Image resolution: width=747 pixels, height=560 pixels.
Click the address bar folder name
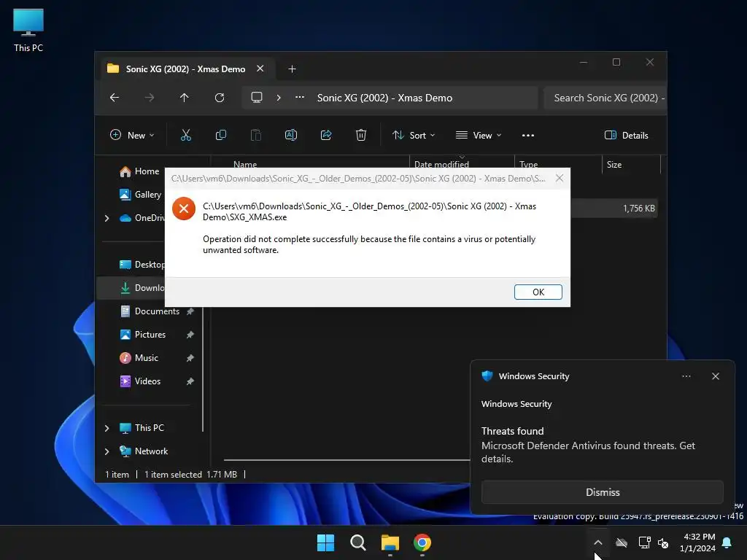384,98
